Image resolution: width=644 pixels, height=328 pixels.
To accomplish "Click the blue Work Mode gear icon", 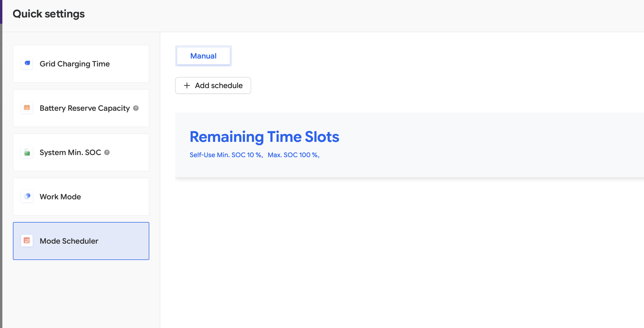I will [27, 196].
